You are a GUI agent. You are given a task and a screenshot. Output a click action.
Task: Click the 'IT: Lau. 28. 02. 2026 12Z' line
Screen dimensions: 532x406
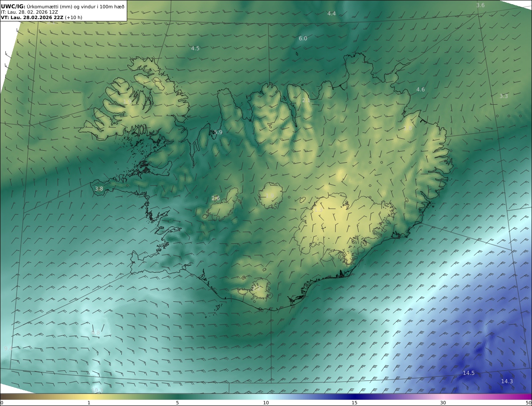pyautogui.click(x=29, y=12)
